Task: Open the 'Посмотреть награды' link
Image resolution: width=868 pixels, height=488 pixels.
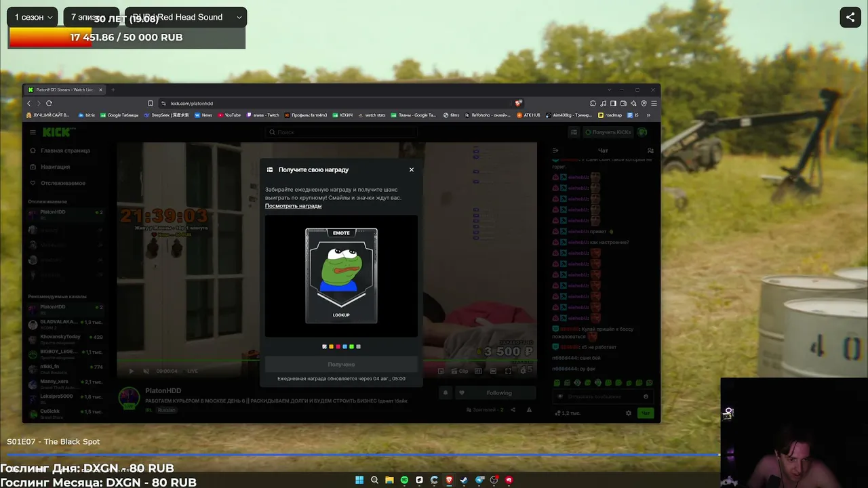Action: [x=293, y=206]
